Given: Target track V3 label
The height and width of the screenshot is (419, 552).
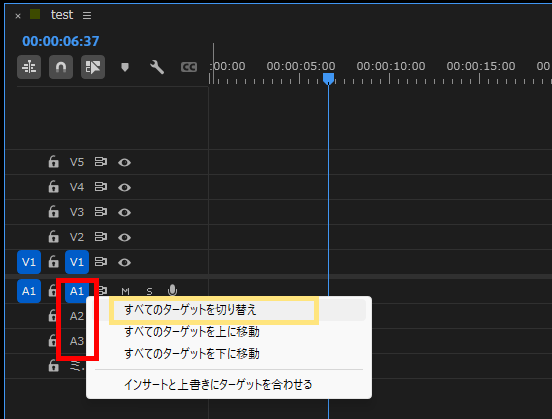Looking at the screenshot, I should [x=77, y=212].
